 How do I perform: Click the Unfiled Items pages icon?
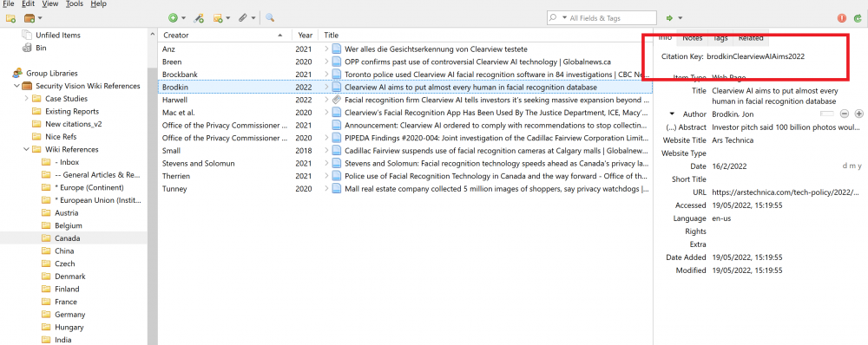(x=27, y=35)
